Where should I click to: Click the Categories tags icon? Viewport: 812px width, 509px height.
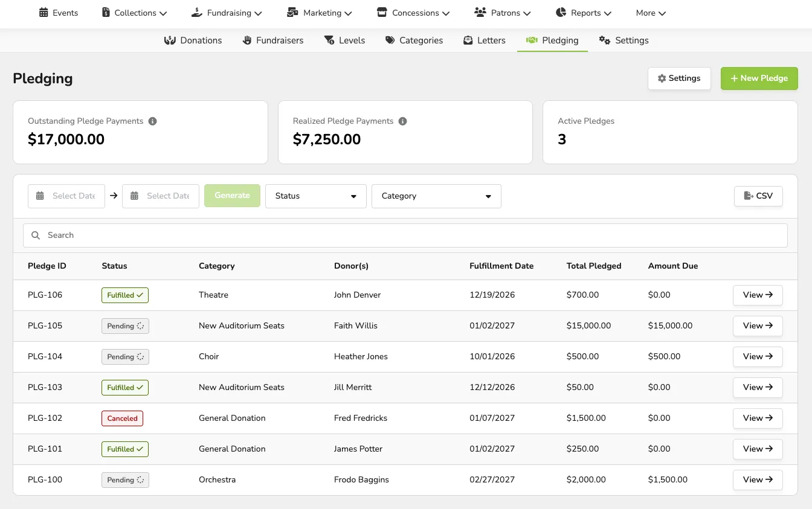click(x=390, y=40)
